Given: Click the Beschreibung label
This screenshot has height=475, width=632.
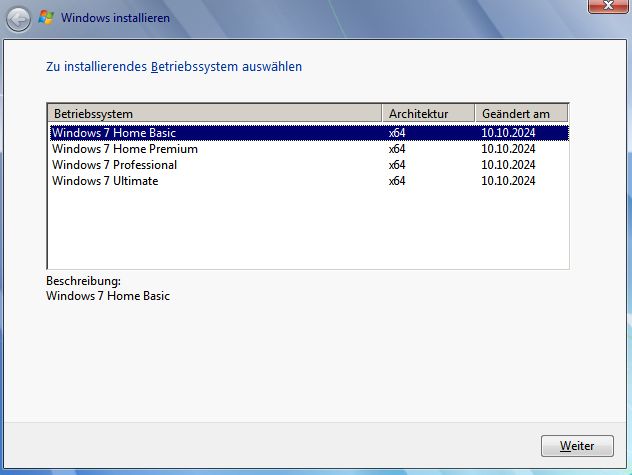Looking at the screenshot, I should coord(83,281).
